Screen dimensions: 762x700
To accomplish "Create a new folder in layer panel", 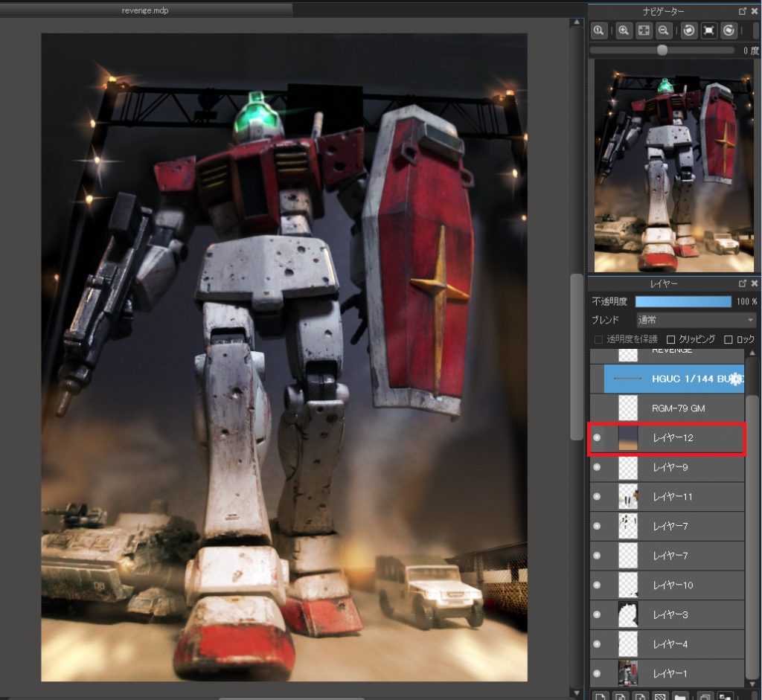I will (679, 696).
